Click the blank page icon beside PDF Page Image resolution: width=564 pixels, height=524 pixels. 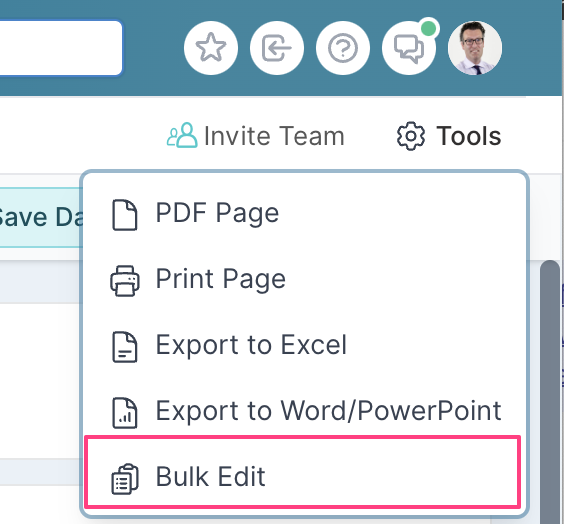pos(124,215)
